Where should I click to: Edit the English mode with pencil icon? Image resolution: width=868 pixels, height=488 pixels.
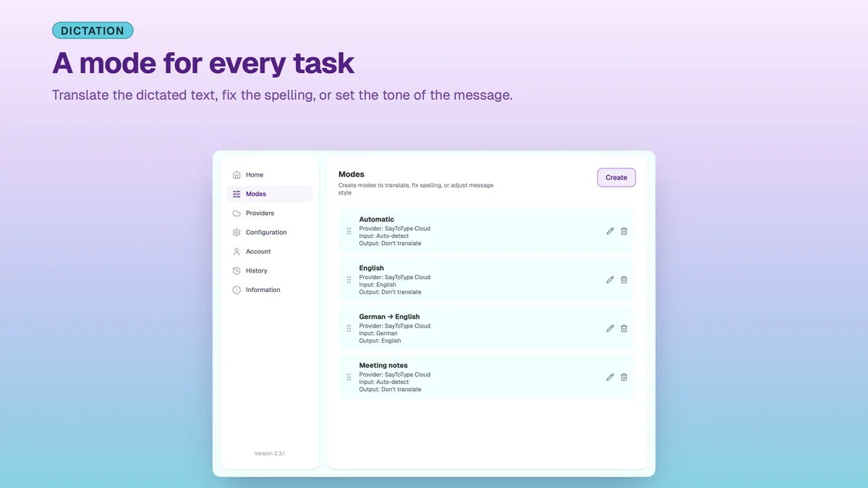[x=610, y=280]
